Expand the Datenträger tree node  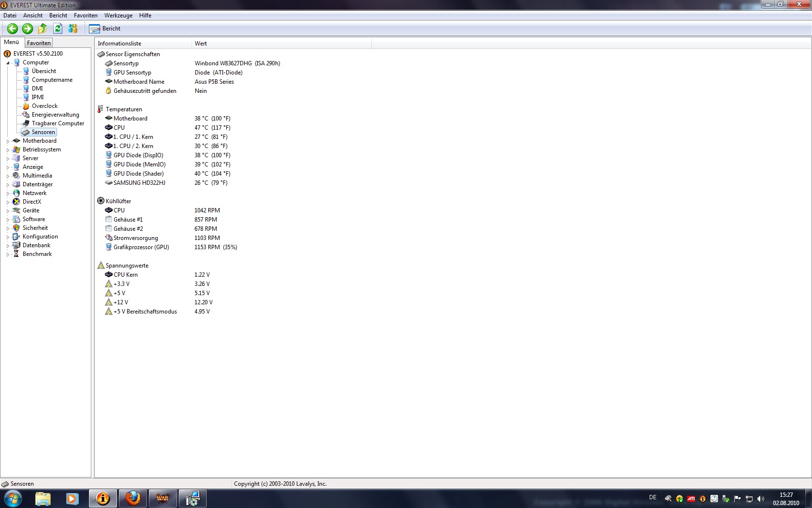point(8,185)
